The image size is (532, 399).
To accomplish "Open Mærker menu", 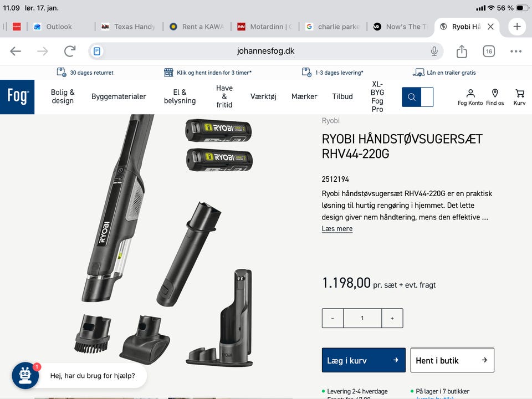I will pos(304,96).
